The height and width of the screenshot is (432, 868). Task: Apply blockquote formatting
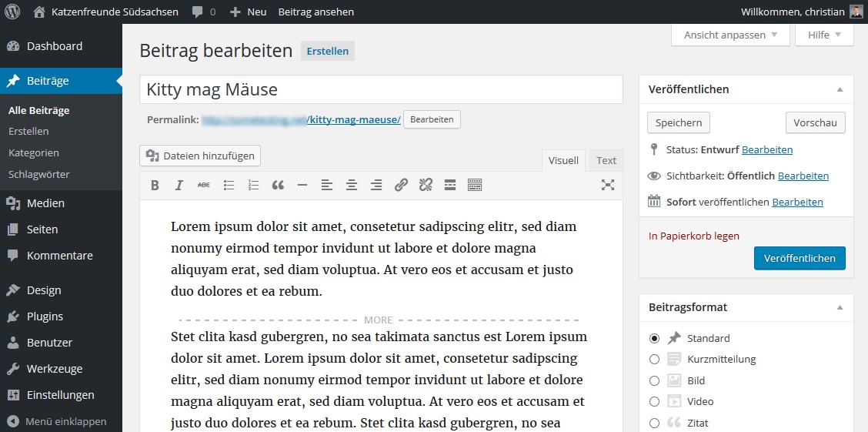(x=278, y=186)
